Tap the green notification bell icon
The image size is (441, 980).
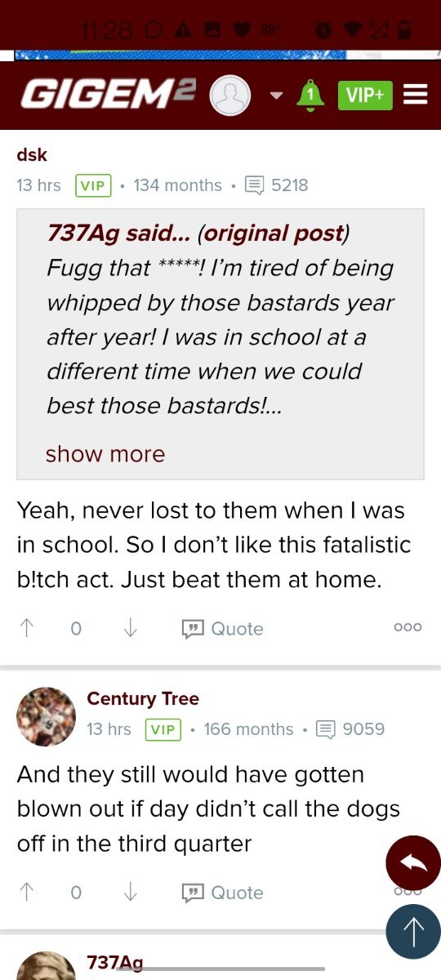(x=310, y=95)
